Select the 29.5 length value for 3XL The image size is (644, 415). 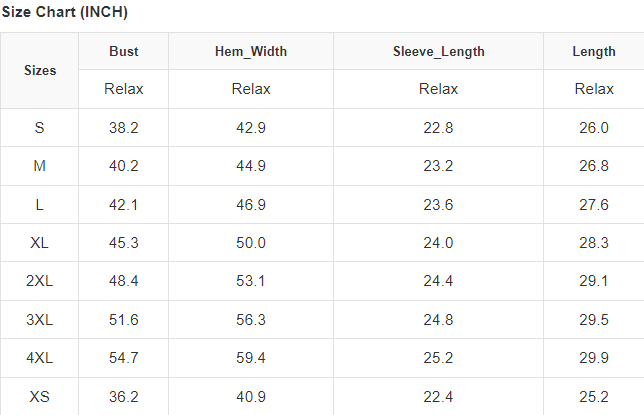click(594, 320)
